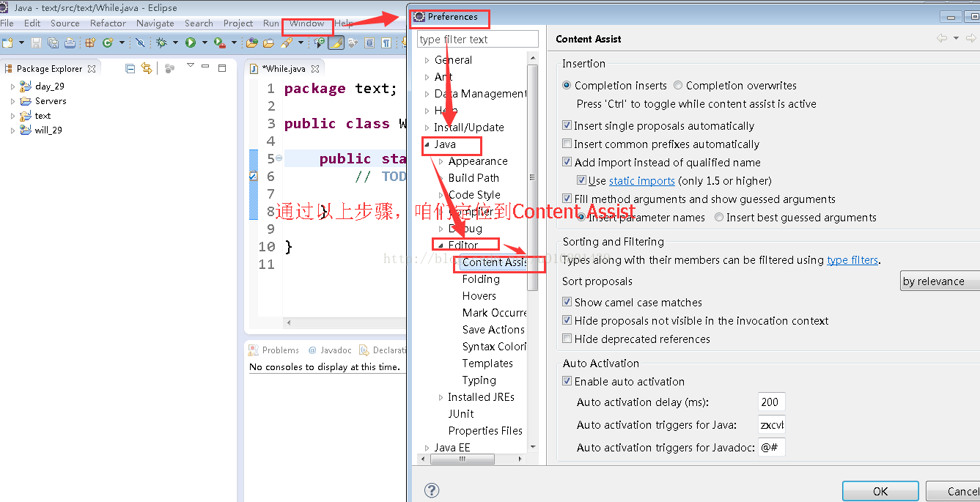Image resolution: width=980 pixels, height=502 pixels.
Task: Launch the Debug bug icon
Action: pos(161,43)
